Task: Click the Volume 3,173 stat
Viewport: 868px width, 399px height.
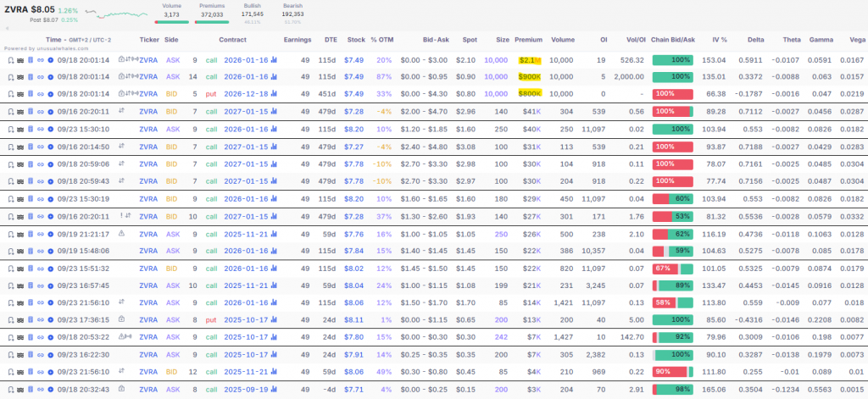Action: coord(171,10)
